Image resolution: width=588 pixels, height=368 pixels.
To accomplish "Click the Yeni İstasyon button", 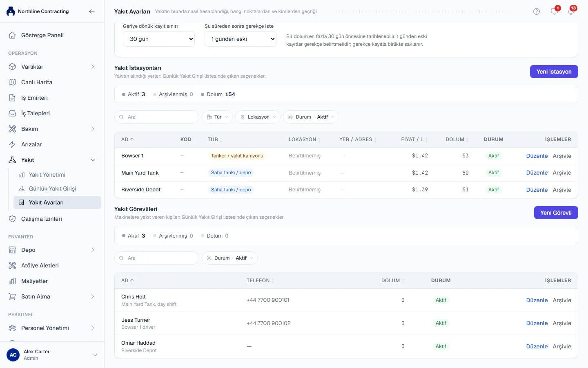I will (x=554, y=72).
